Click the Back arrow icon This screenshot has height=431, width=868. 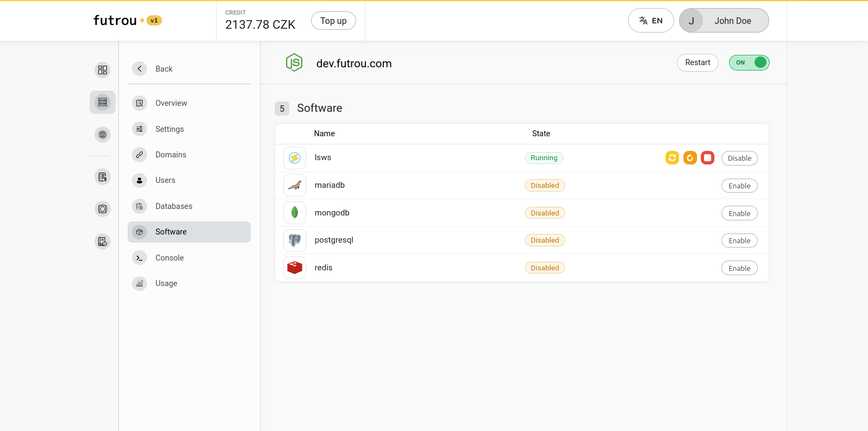140,68
